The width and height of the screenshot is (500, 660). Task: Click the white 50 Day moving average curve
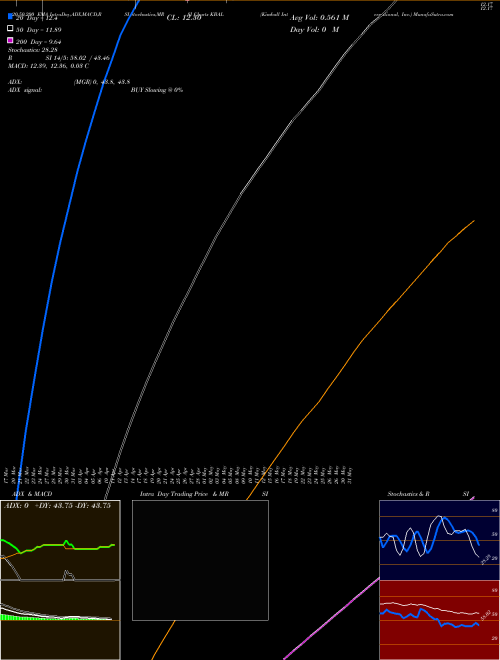coord(241,193)
